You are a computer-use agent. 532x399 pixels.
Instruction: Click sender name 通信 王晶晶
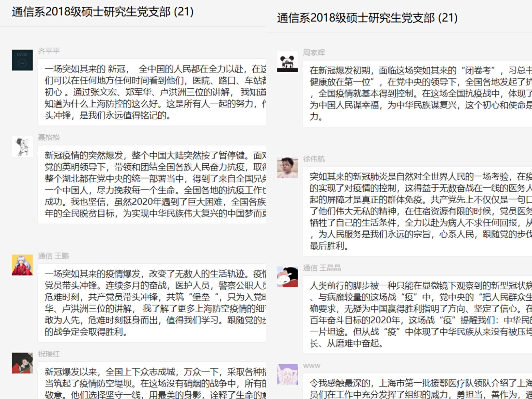pyautogui.click(x=322, y=268)
